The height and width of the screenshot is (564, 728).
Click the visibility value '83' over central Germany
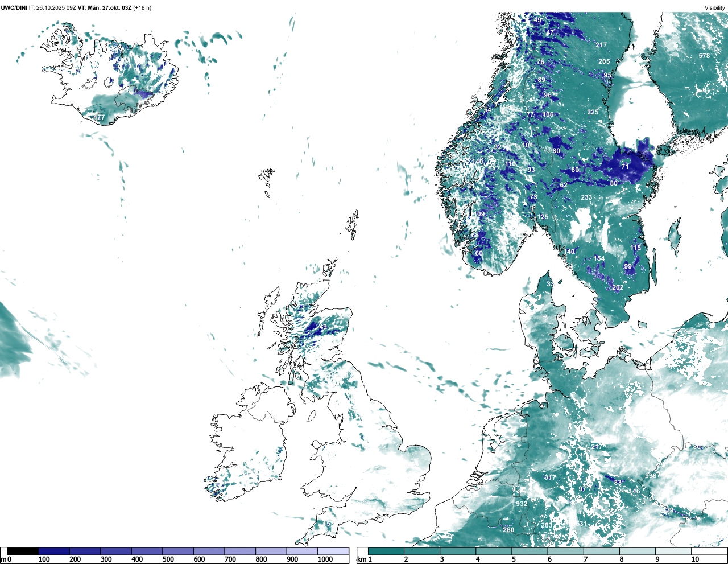click(x=618, y=483)
